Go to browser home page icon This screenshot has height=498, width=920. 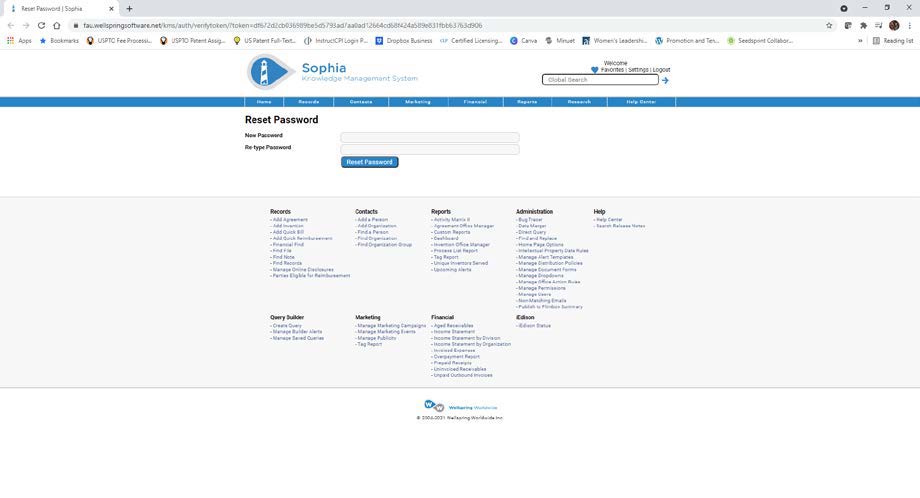click(x=57, y=25)
